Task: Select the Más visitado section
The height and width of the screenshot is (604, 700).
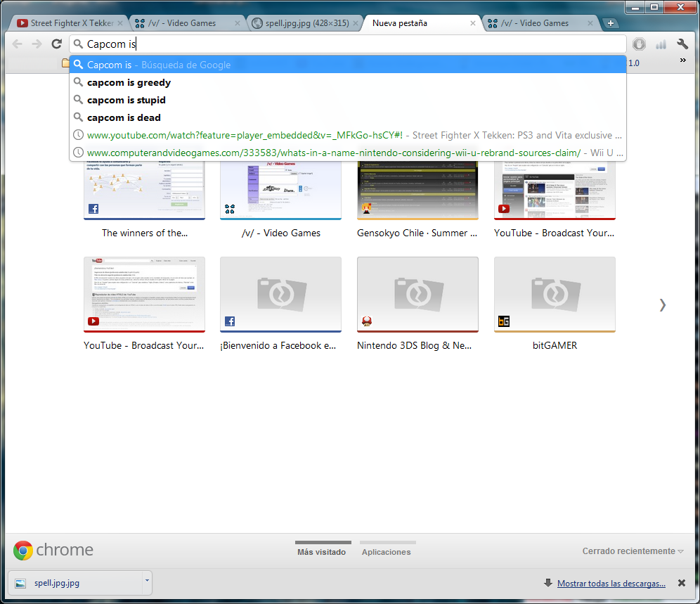Action: click(x=322, y=549)
